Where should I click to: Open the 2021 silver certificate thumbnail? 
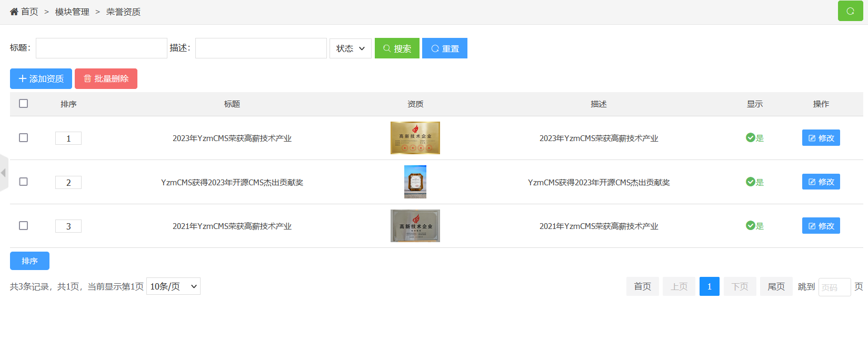click(x=415, y=226)
